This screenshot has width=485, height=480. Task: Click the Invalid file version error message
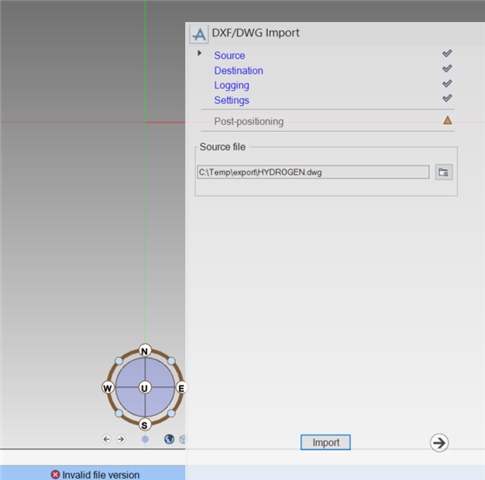[95, 475]
